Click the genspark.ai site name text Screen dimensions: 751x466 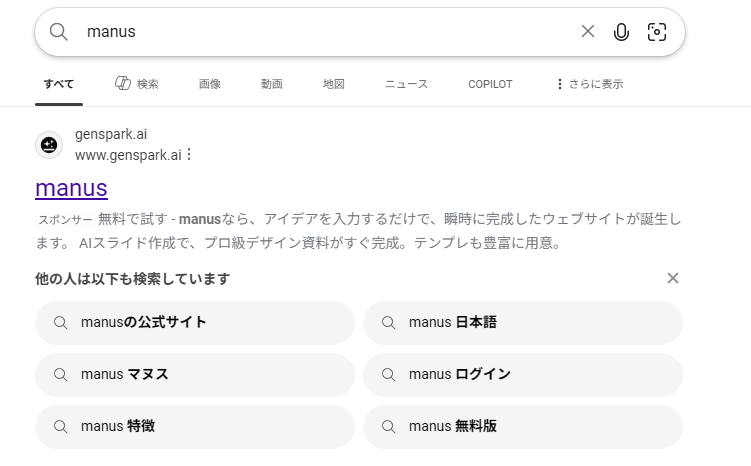click(x=111, y=135)
